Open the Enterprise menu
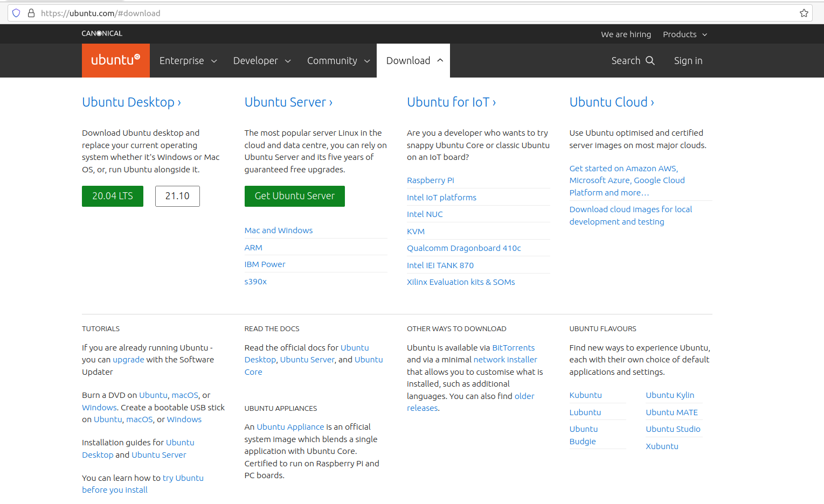The width and height of the screenshot is (824, 504). [x=188, y=61]
